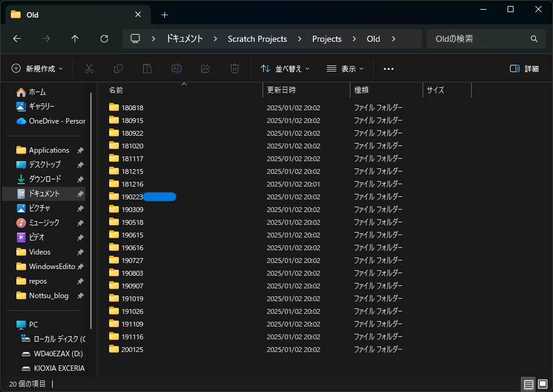This screenshot has width=553, height=392.
Task: Sort by the 更新日時 column header
Action: tap(281, 90)
